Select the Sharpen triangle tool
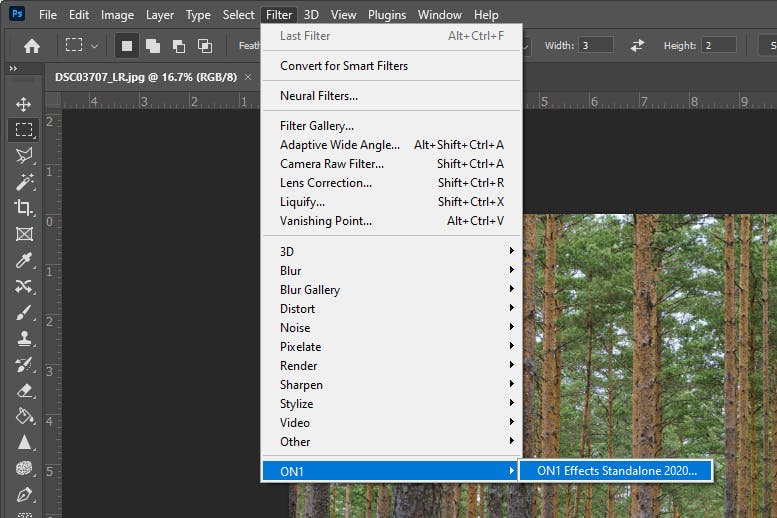 pyautogui.click(x=23, y=442)
